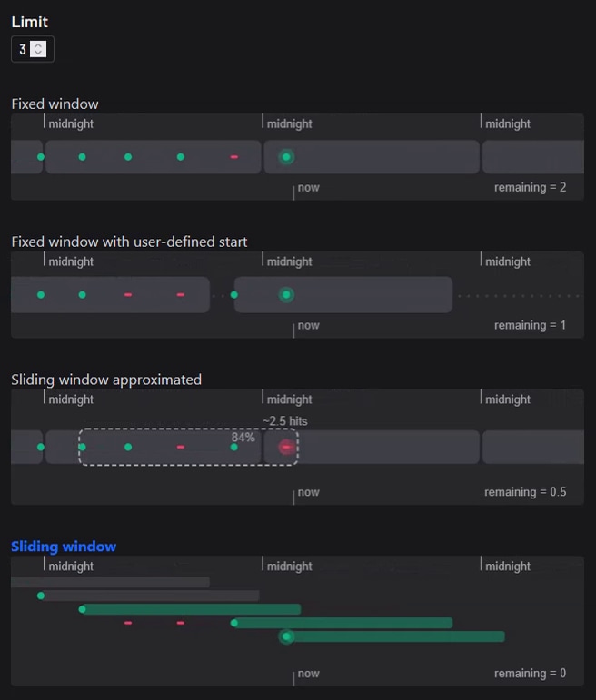Click the top gray expired bar in Sliding window
This screenshot has width=596, height=700.
tap(110, 582)
